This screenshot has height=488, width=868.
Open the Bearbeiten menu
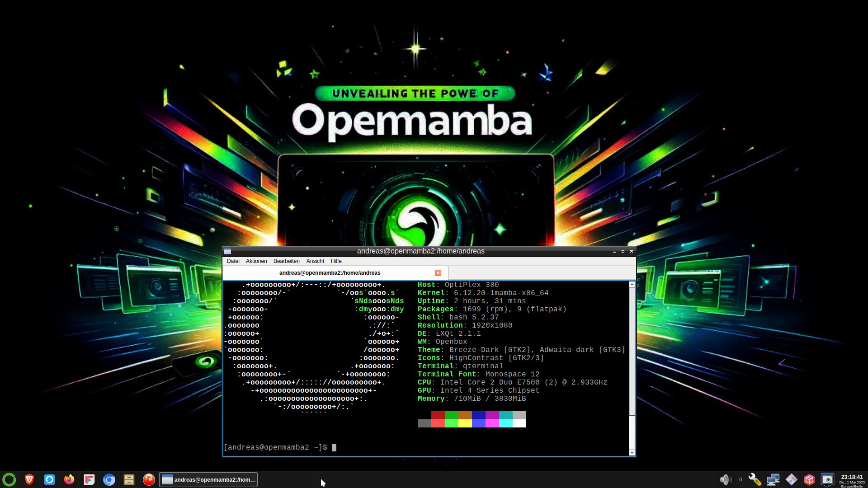pyautogui.click(x=286, y=261)
